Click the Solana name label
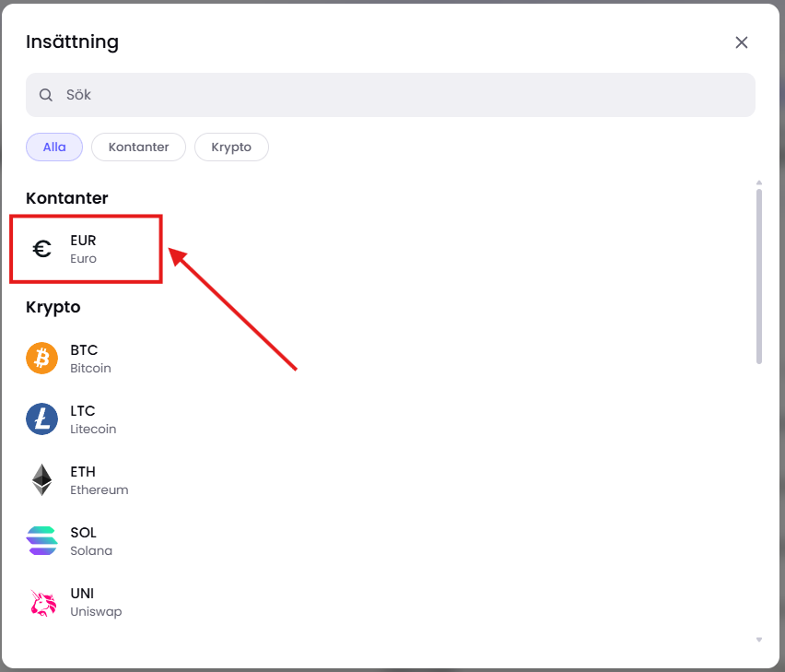Screen dimensions: 785x672 pyautogui.click(x=91, y=551)
